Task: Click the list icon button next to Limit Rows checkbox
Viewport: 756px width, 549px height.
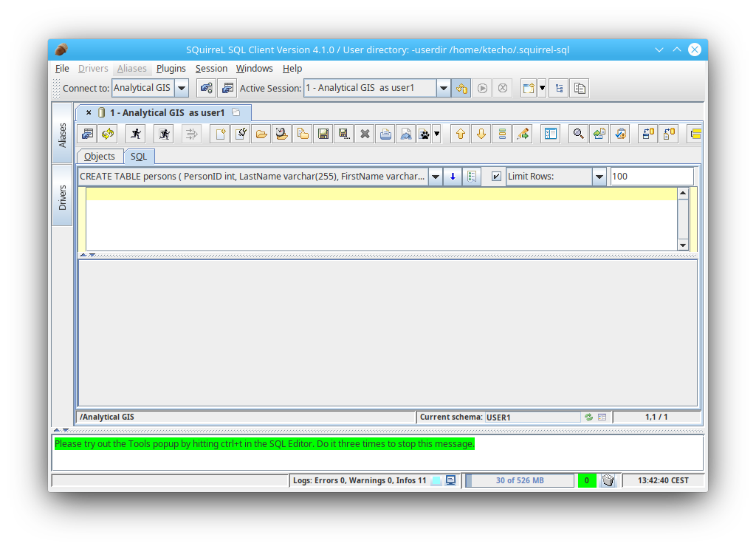Action: pyautogui.click(x=472, y=177)
